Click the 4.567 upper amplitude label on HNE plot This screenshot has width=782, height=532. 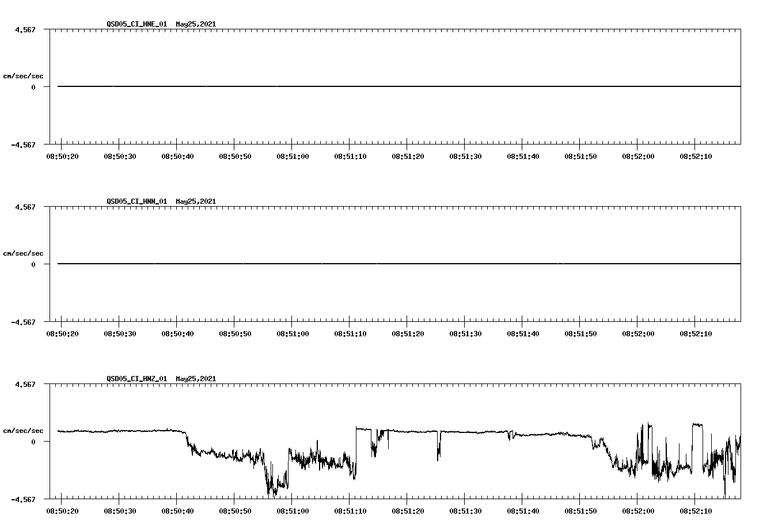tap(24, 28)
